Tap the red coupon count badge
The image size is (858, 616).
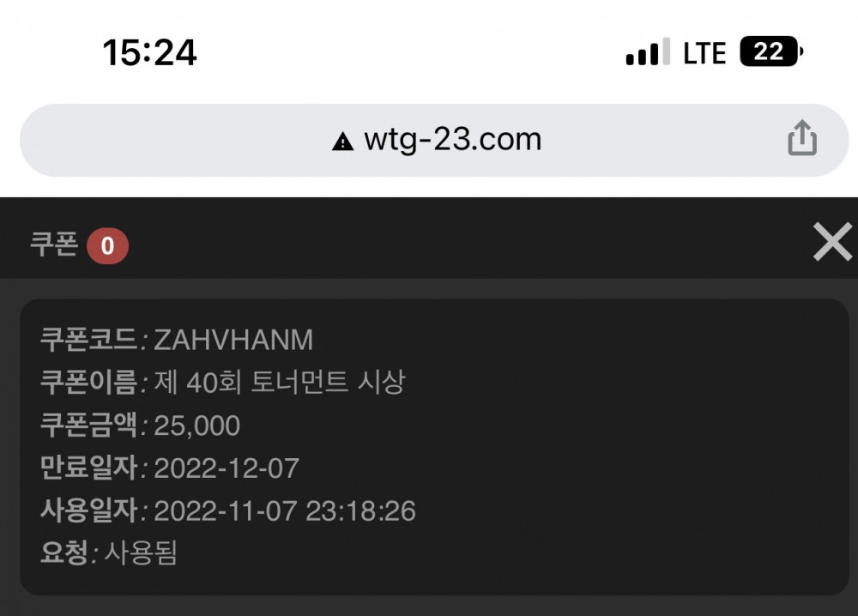pos(107,246)
